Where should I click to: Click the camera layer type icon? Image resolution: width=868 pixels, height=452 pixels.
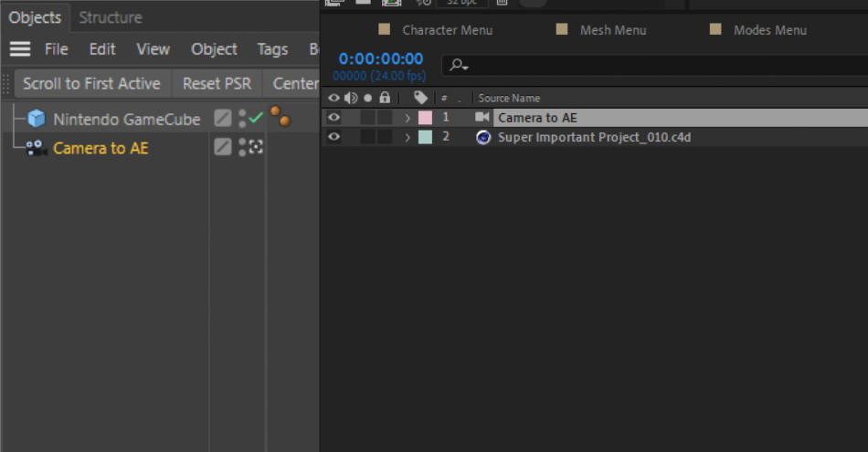pyautogui.click(x=482, y=117)
